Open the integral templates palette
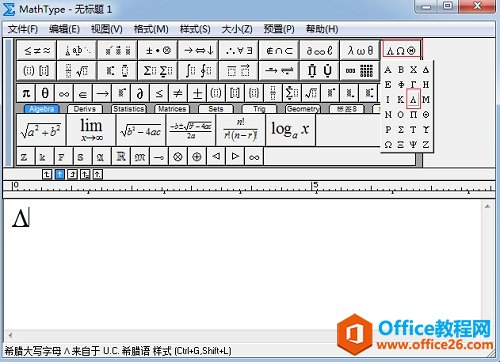 tap(198, 71)
